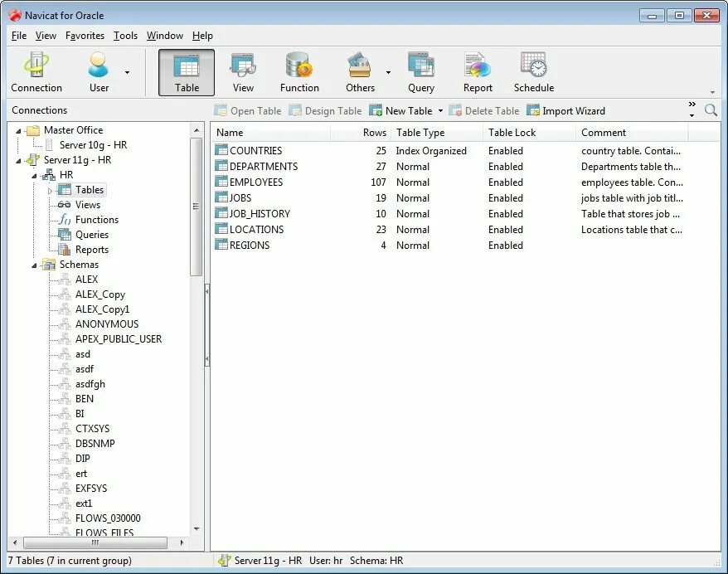The image size is (728, 574).
Task: Open the Schedule toolbar icon
Action: coord(534,72)
